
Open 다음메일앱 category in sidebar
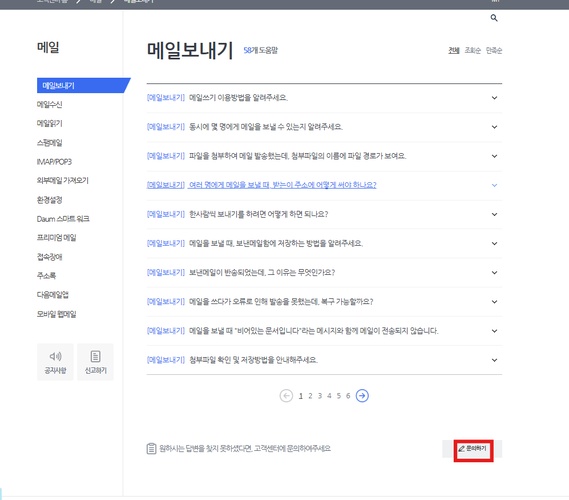click(53, 295)
